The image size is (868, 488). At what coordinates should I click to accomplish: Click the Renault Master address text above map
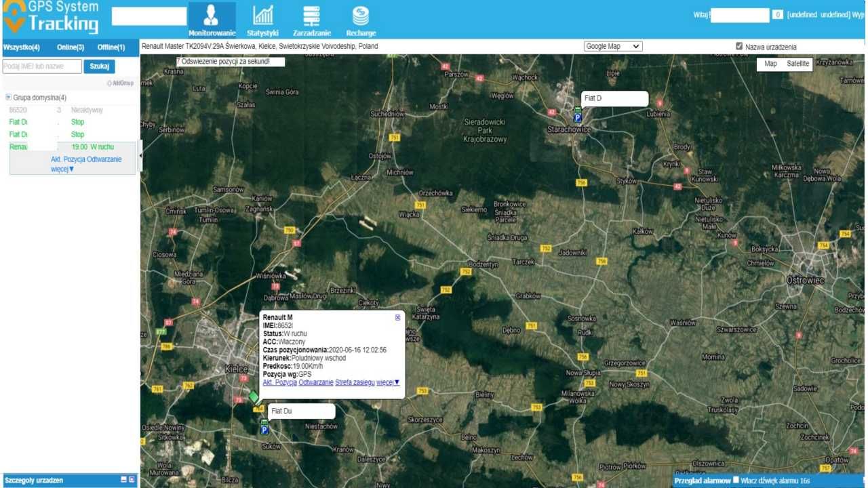pyautogui.click(x=260, y=46)
